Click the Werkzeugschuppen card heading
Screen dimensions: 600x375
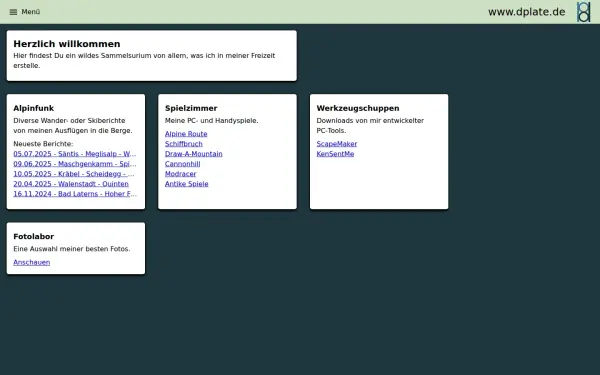pyautogui.click(x=358, y=108)
